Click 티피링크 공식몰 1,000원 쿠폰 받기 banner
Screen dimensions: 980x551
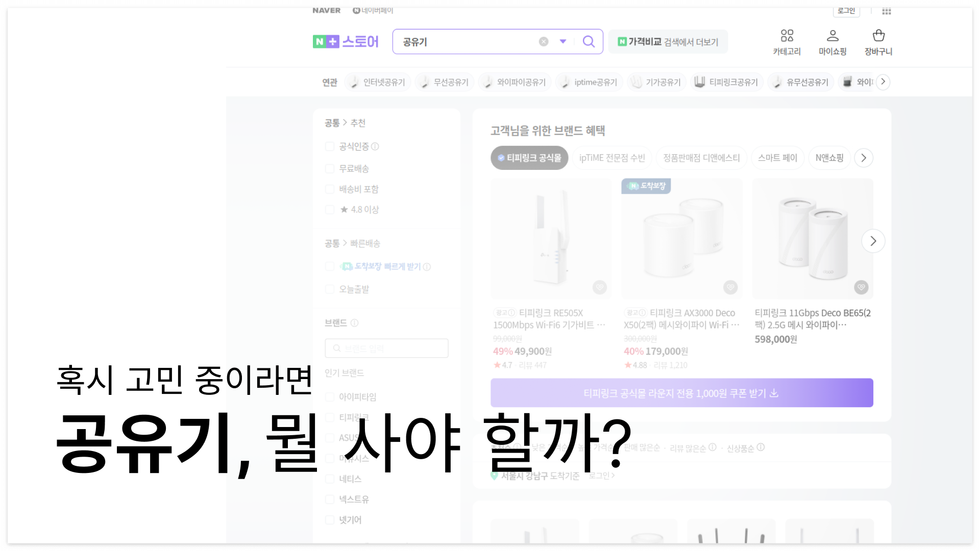[681, 393]
